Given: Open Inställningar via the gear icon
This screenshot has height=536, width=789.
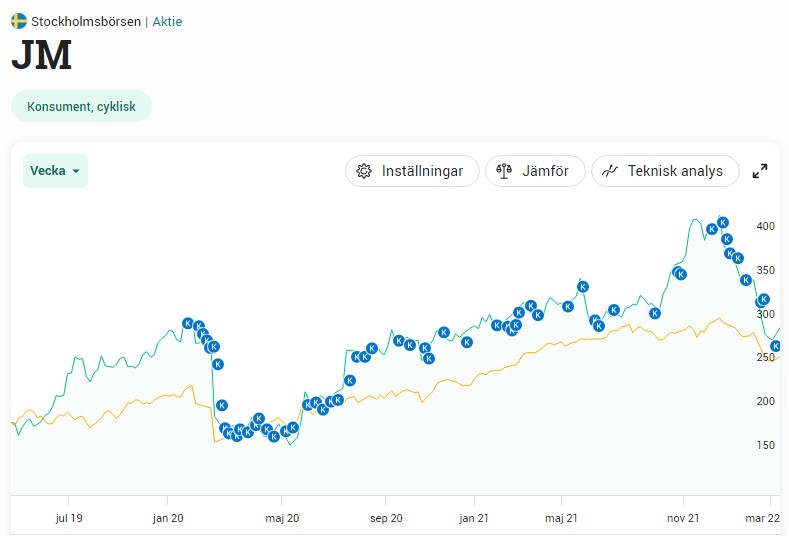Looking at the screenshot, I should point(364,171).
